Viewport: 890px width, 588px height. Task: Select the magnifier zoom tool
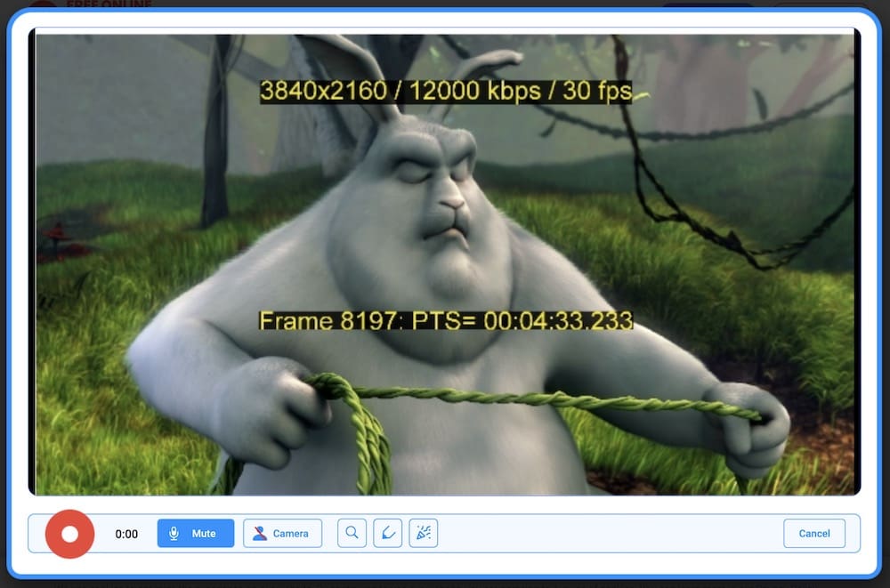[x=352, y=534]
